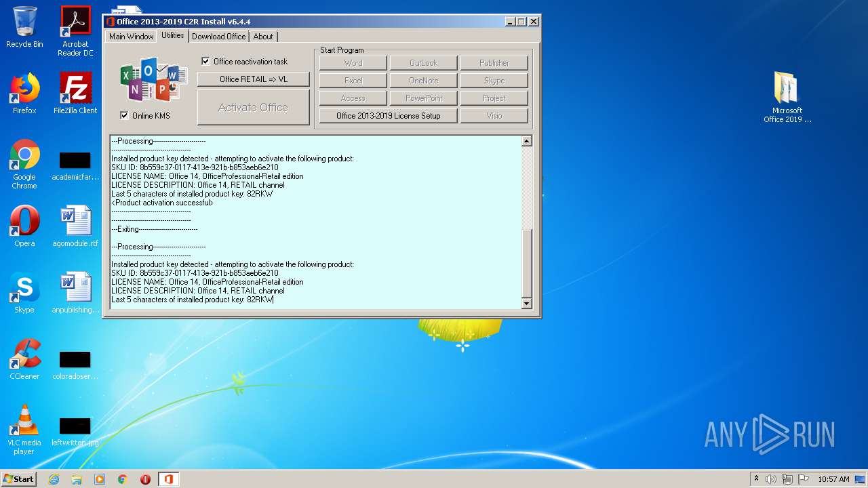Show hidden tray icons arrow

(756, 479)
